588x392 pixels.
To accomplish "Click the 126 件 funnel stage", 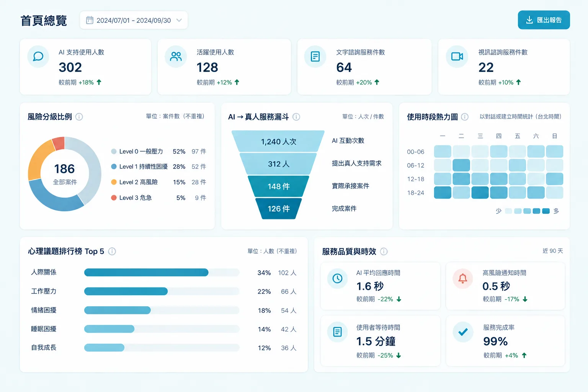I will 278,209.
